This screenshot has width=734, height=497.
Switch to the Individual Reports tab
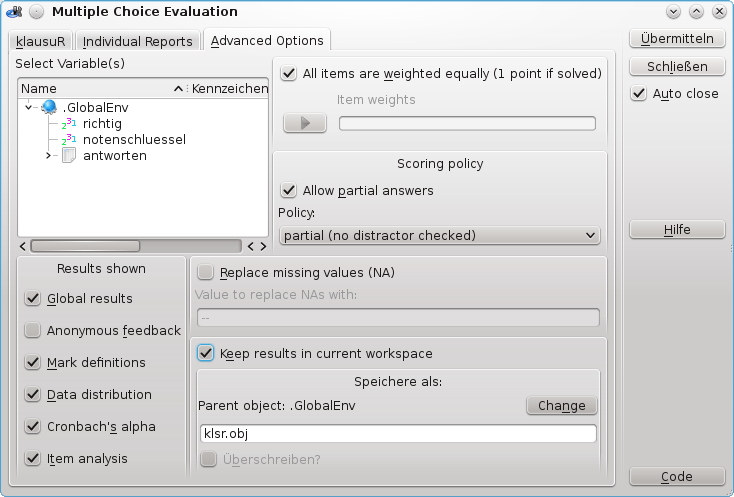138,41
